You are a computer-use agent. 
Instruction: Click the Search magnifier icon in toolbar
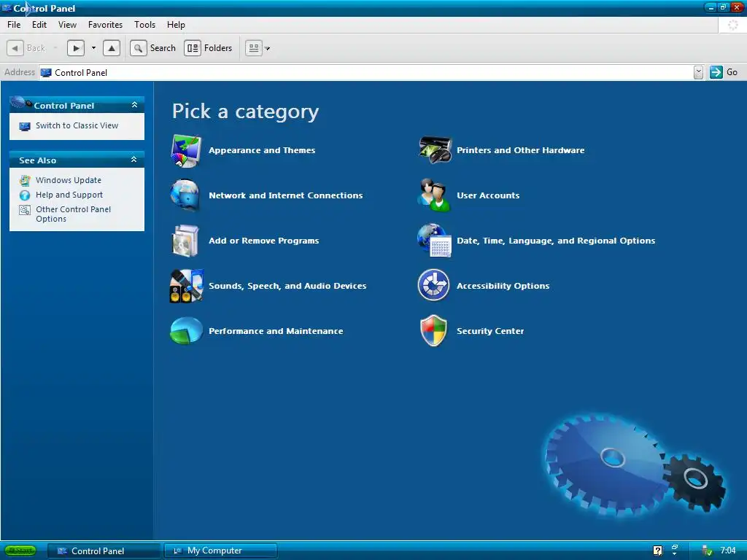(138, 48)
